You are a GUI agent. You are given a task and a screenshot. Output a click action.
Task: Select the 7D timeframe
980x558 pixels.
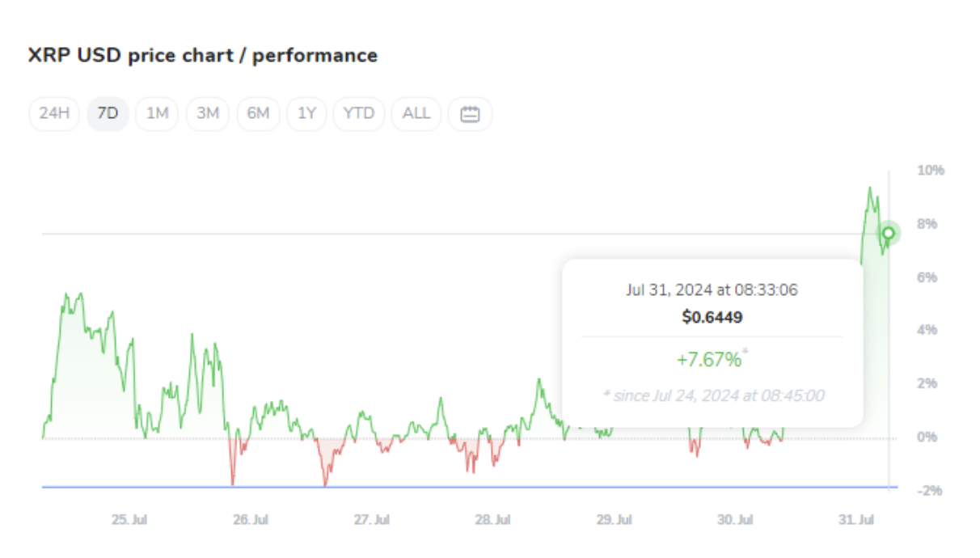tap(108, 113)
